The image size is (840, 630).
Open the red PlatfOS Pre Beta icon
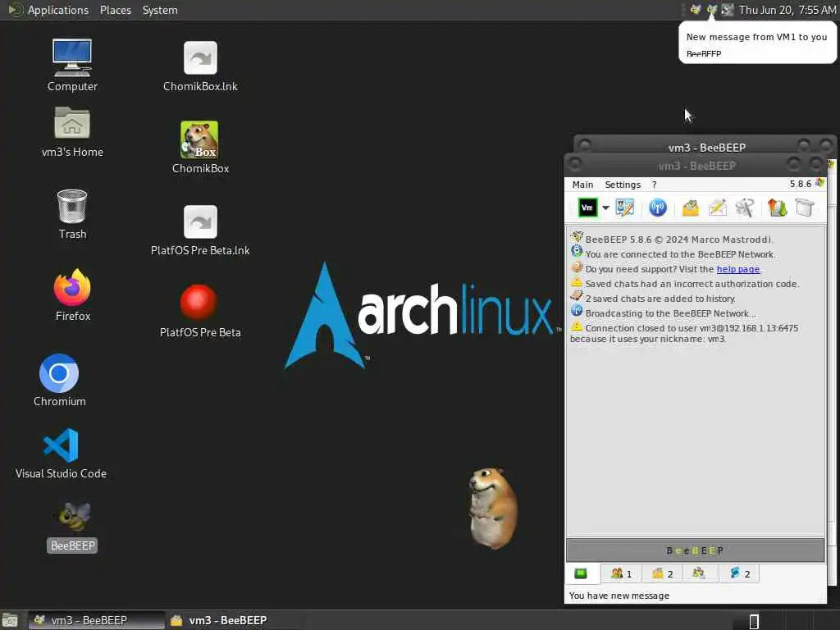[x=199, y=311]
